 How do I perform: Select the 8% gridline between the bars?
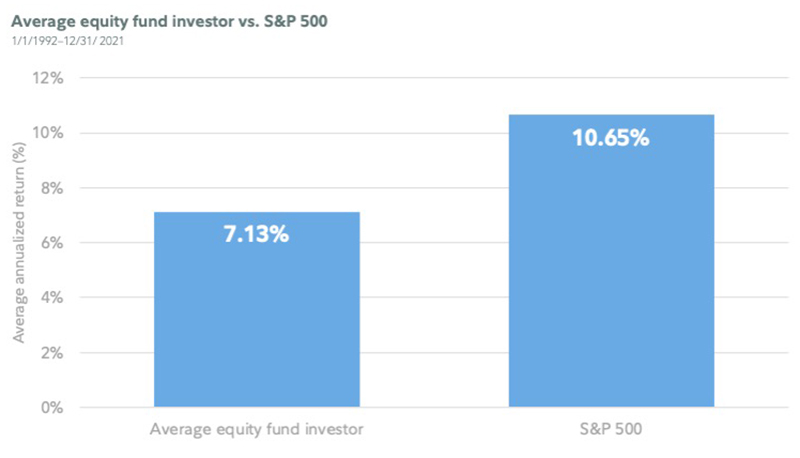click(433, 188)
